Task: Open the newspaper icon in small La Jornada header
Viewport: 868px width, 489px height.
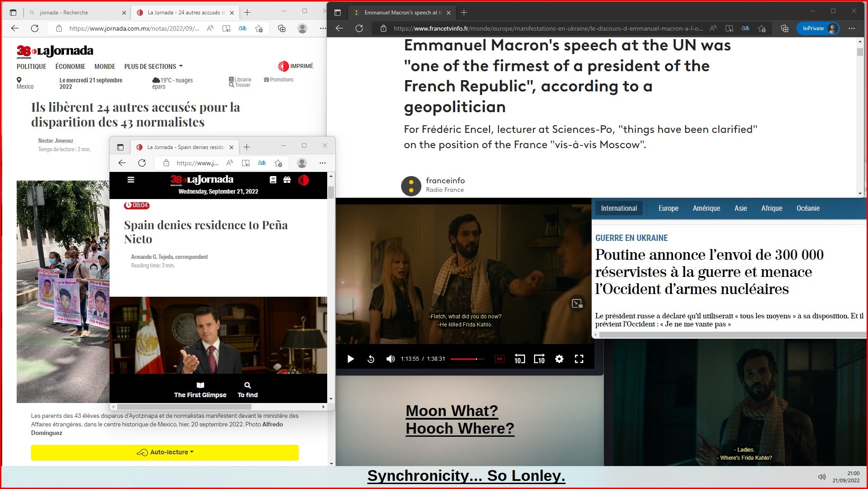Action: (x=273, y=180)
